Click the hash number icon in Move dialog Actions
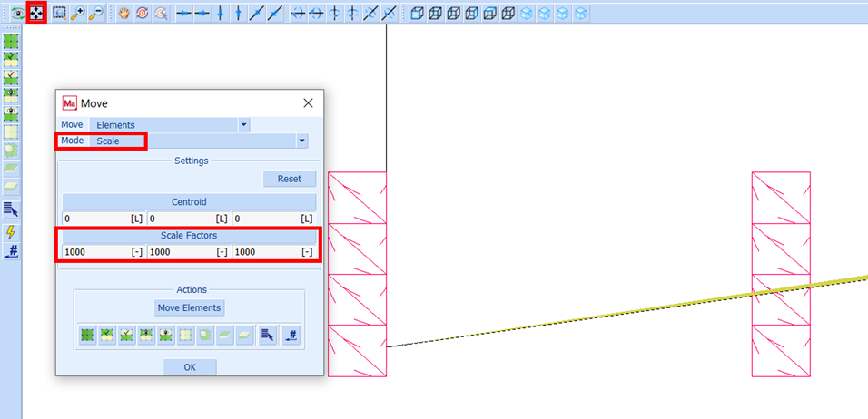Viewport: 868px width, 419px height. [291, 336]
